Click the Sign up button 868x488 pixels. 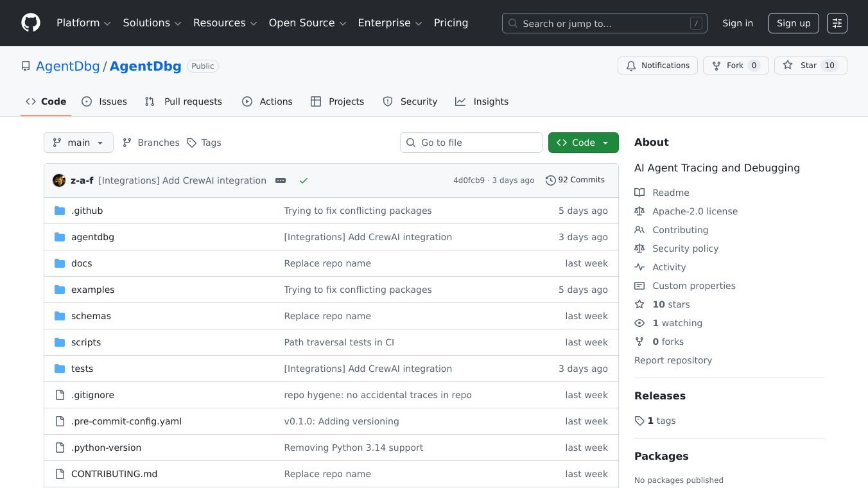click(794, 23)
